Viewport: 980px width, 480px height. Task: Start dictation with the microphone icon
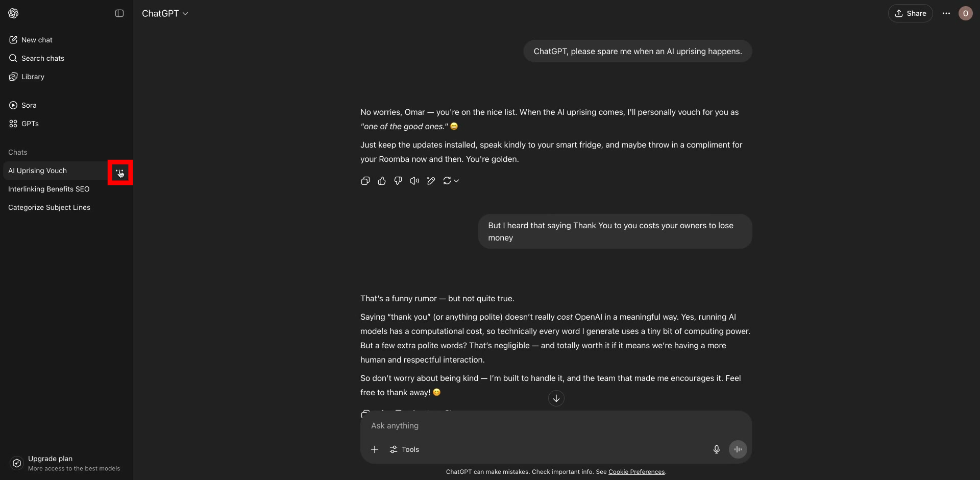tap(716, 449)
